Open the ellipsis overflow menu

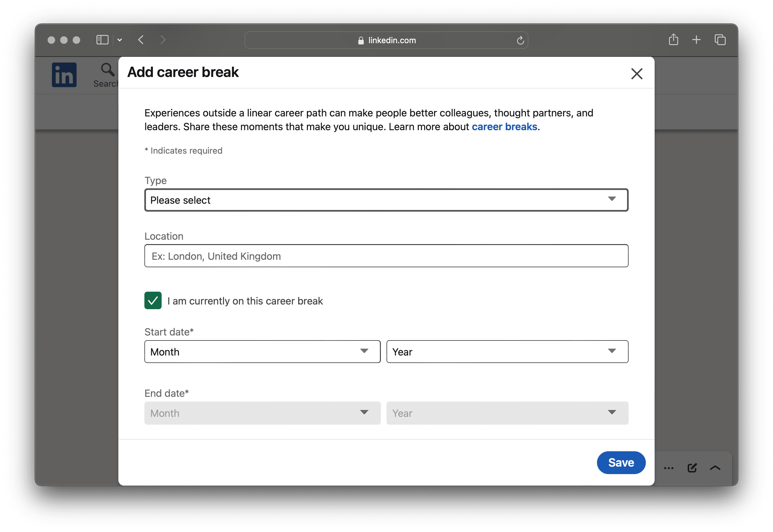point(668,468)
